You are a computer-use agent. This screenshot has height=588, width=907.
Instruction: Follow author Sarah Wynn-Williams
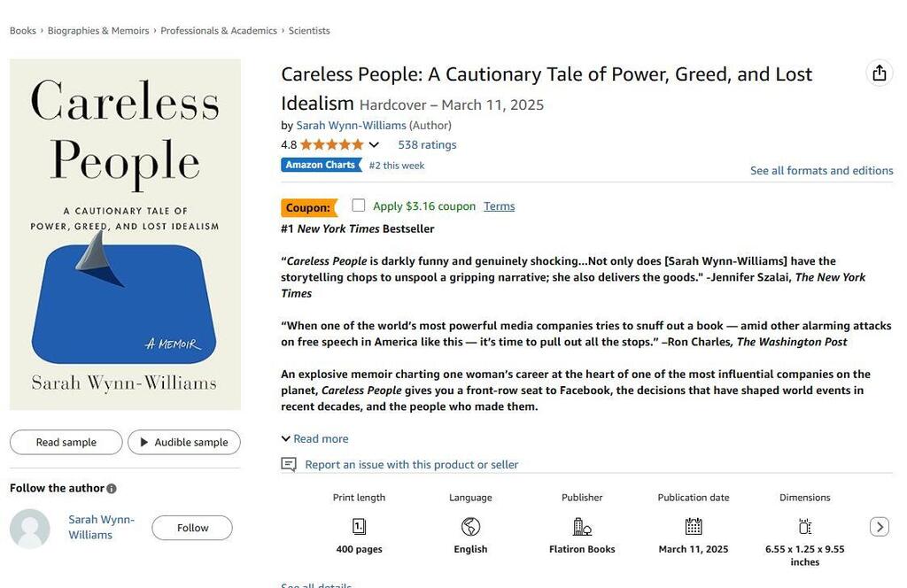[192, 528]
